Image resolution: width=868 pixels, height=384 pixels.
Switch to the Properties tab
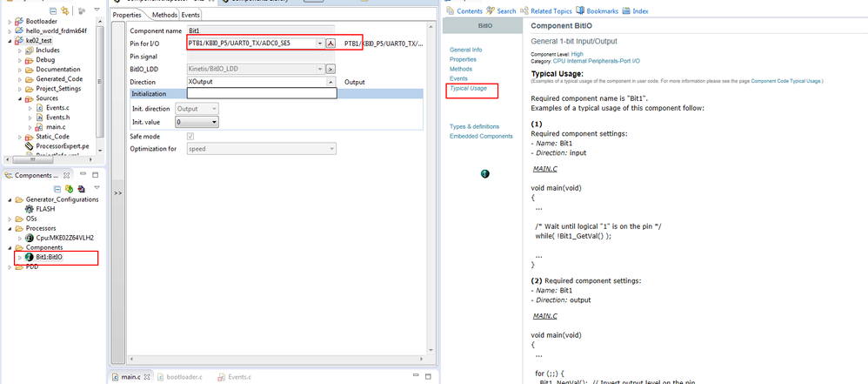coord(127,15)
